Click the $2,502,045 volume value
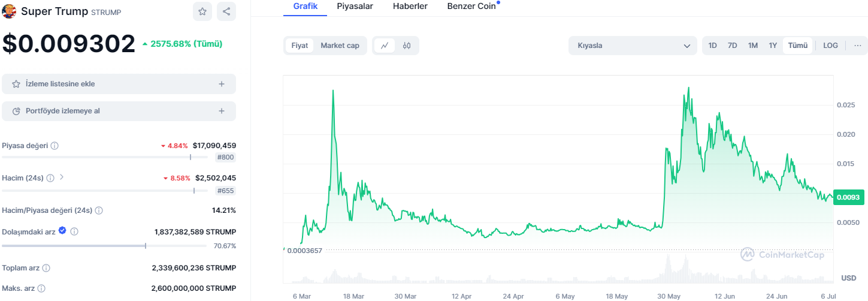 click(x=216, y=178)
